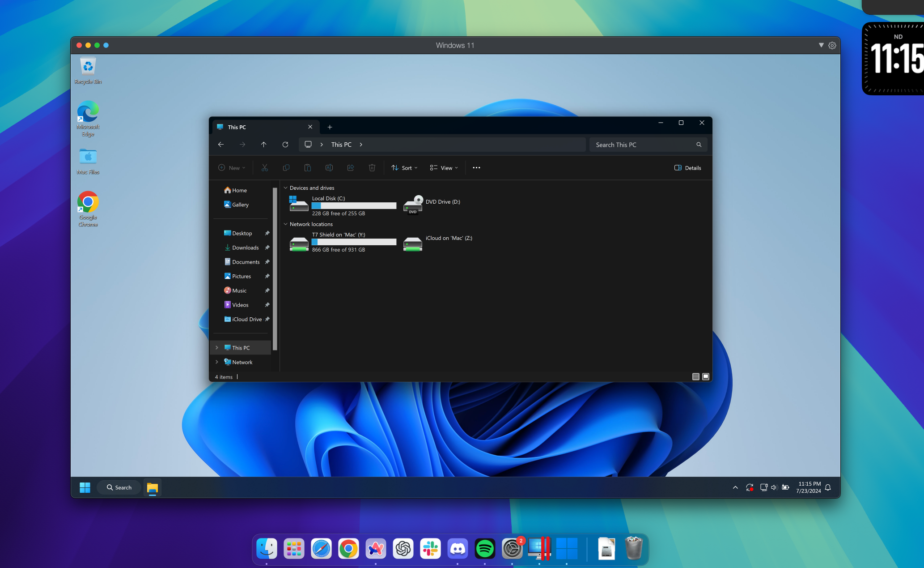Click the Local Disk C: usage bar
The image size is (924, 568).
[353, 205]
